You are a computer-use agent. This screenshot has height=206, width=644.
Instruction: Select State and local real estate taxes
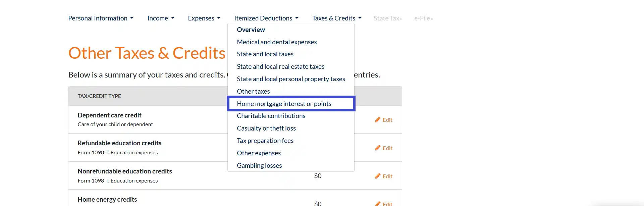pyautogui.click(x=280, y=66)
